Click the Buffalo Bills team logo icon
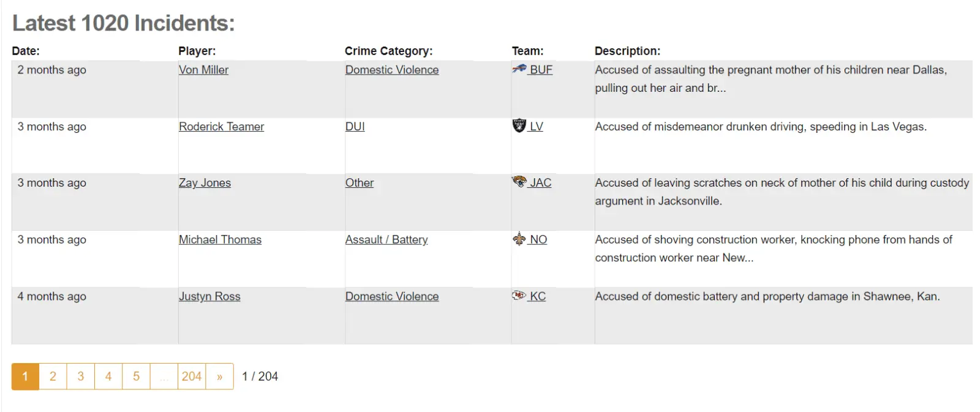 pyautogui.click(x=519, y=69)
